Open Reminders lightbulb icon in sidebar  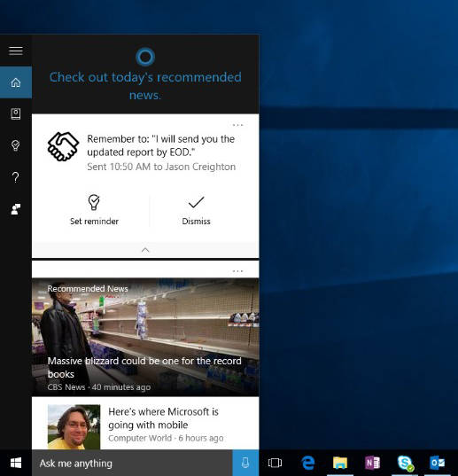[16, 145]
